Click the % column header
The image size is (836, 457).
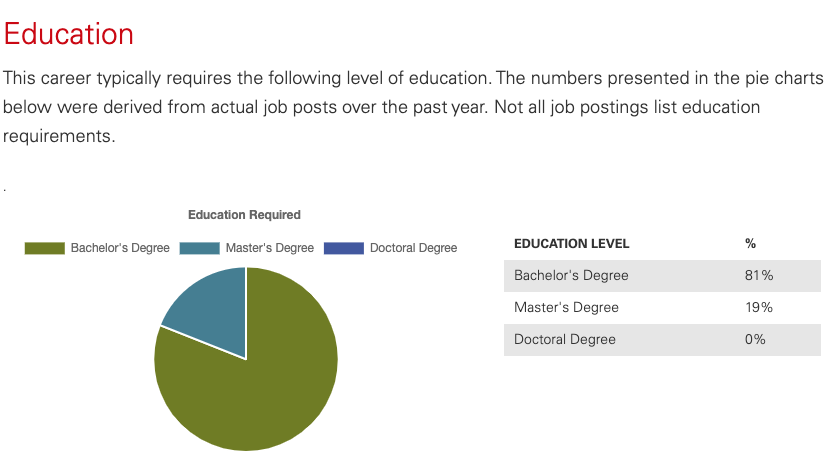[x=751, y=244]
